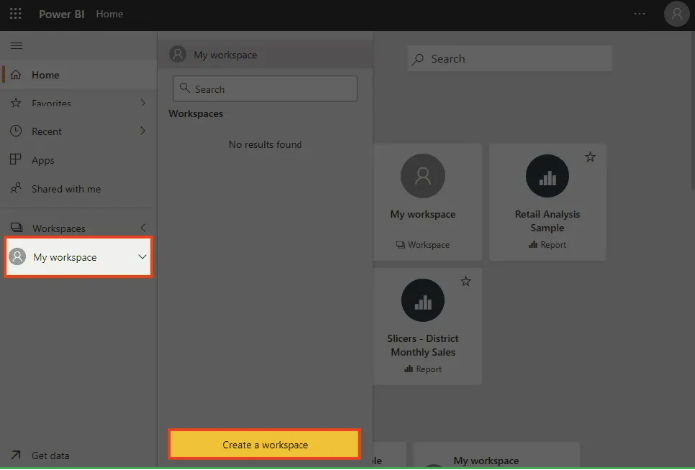Click the Home house icon
The height and width of the screenshot is (470, 695).
tap(16, 74)
